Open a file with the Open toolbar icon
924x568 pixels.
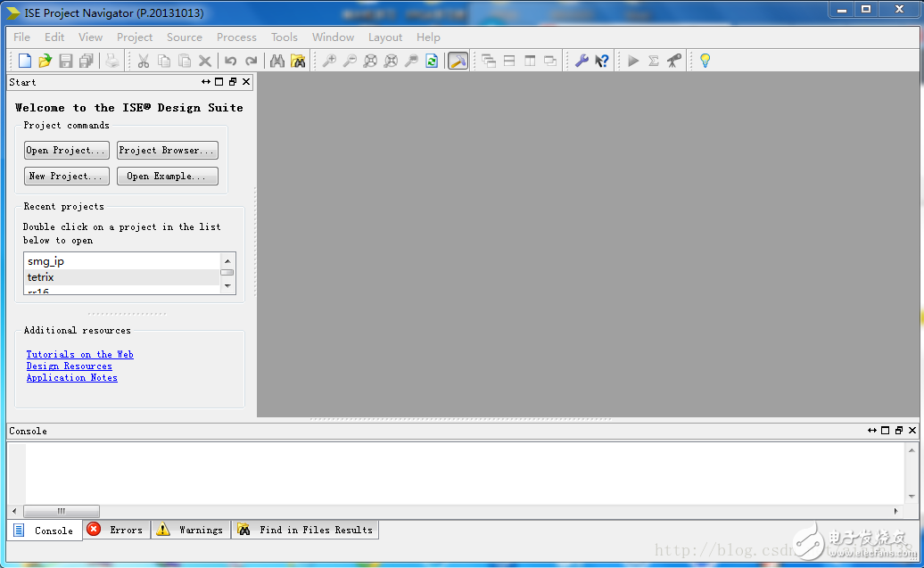[x=45, y=60]
